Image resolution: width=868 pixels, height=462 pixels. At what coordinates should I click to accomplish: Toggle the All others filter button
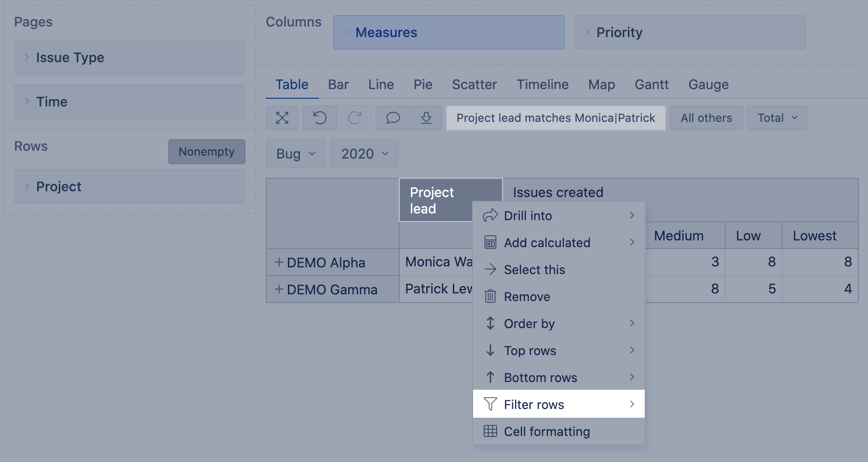tap(706, 118)
